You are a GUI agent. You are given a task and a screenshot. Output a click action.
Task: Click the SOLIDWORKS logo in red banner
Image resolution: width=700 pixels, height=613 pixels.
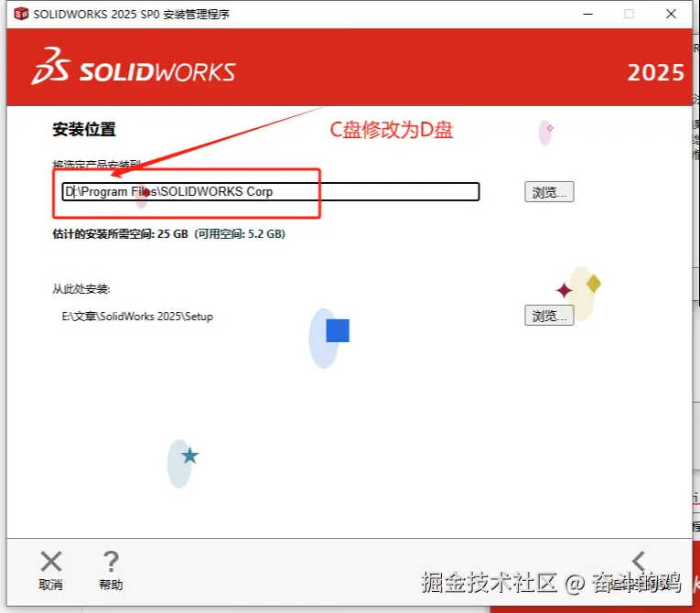coord(134,67)
